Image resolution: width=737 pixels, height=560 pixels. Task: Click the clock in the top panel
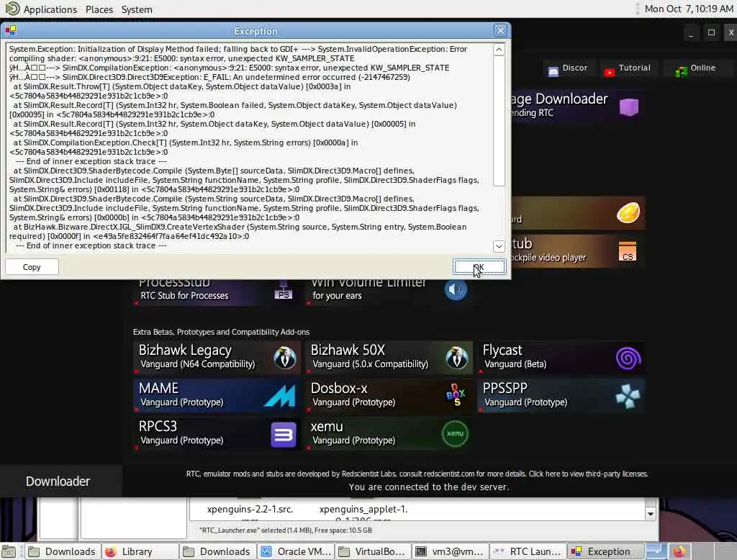pos(689,9)
